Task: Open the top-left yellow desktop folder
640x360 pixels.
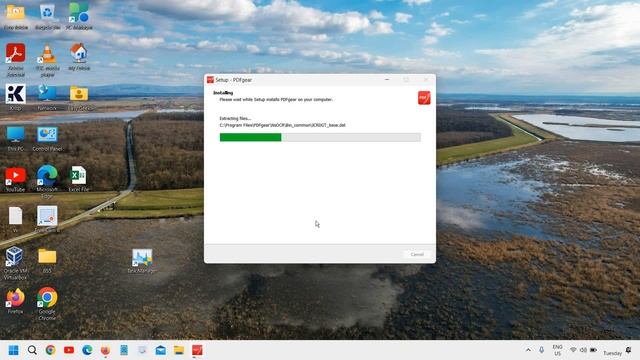Action: tap(16, 16)
